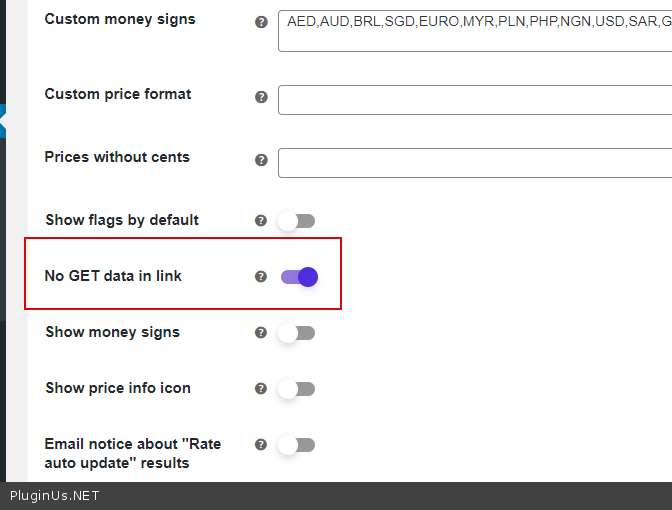The height and width of the screenshot is (510, 672).
Task: Enable the Show flags by default toggle
Action: (297, 221)
